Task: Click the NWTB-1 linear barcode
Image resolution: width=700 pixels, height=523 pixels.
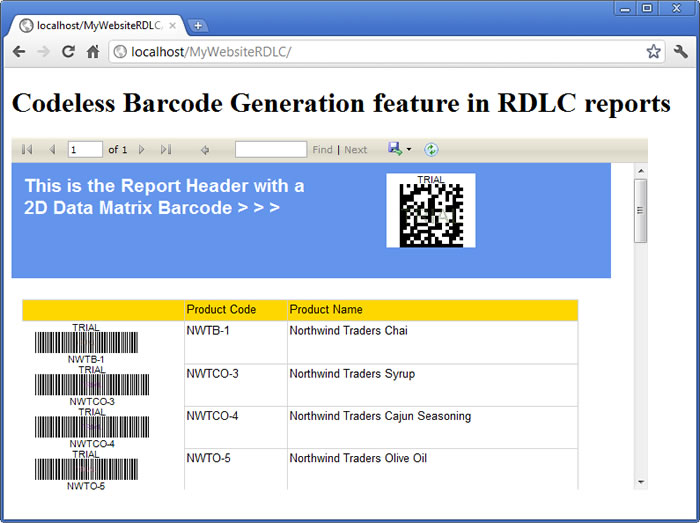Action: (x=86, y=343)
